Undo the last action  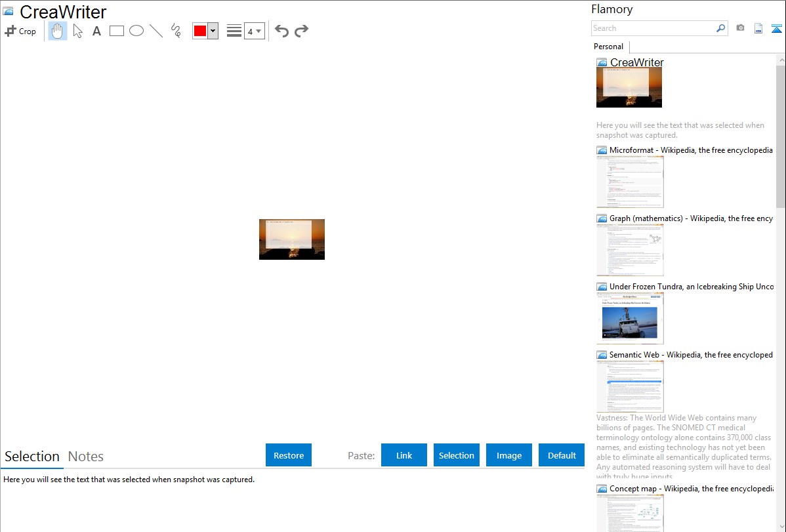[281, 31]
